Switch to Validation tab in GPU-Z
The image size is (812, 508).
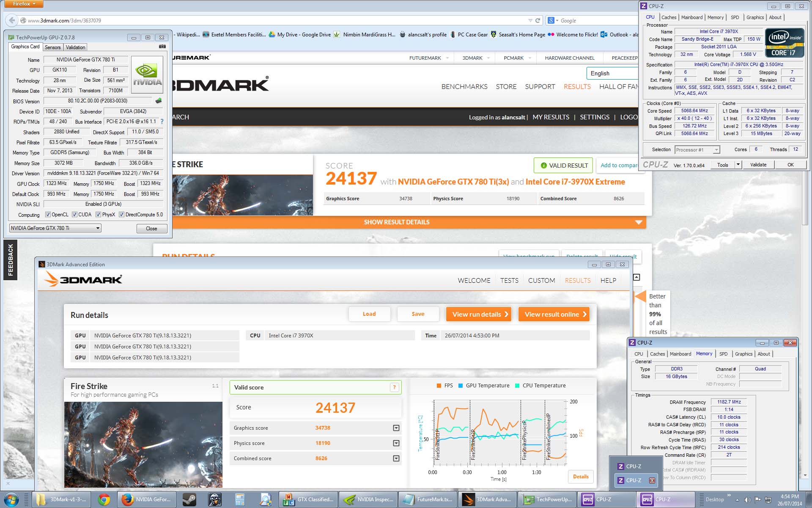point(75,47)
